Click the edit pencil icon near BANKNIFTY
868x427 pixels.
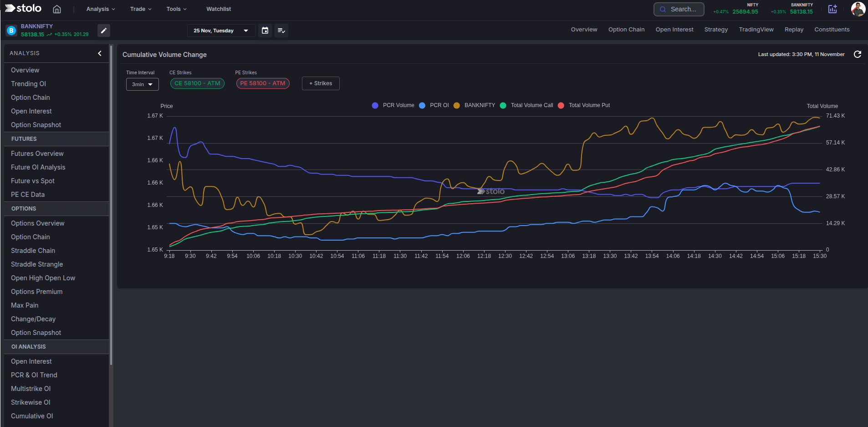pyautogui.click(x=103, y=31)
